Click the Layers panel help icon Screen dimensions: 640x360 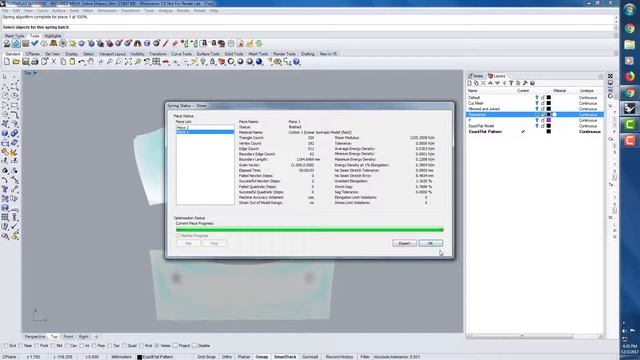coord(532,83)
